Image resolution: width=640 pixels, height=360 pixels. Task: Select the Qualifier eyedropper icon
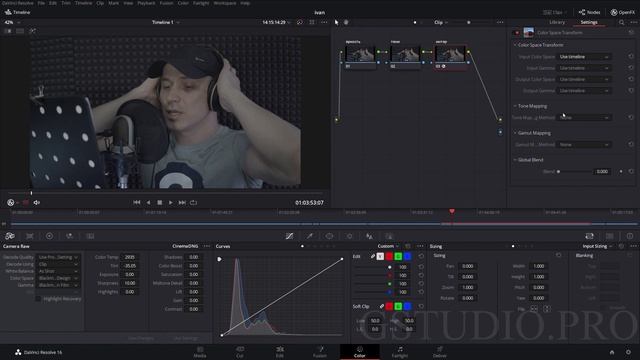(x=310, y=236)
